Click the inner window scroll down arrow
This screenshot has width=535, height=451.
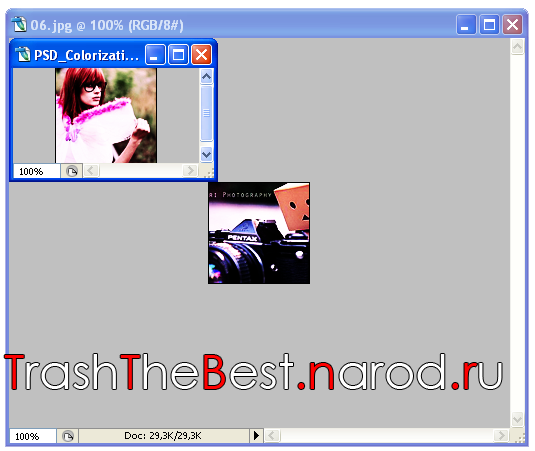[206, 155]
